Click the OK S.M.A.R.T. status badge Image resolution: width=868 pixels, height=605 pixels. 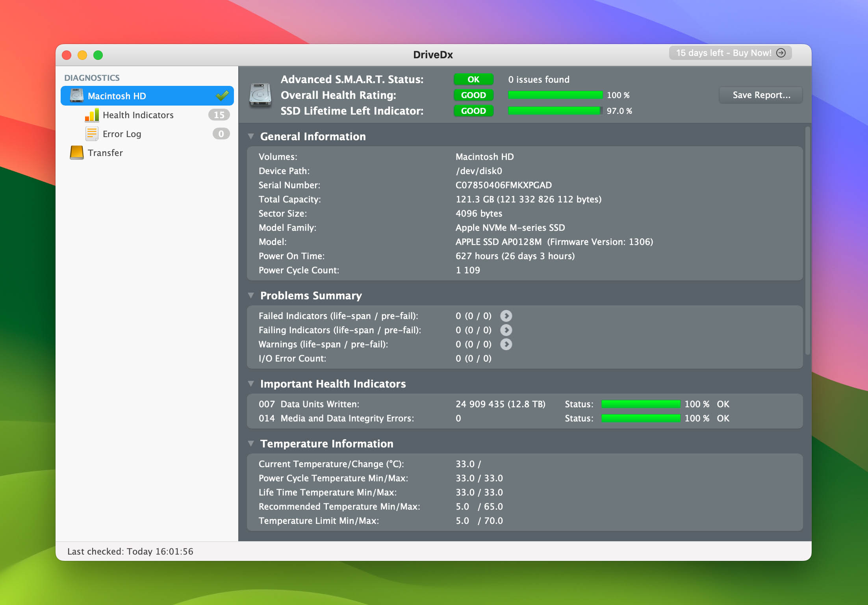click(473, 79)
